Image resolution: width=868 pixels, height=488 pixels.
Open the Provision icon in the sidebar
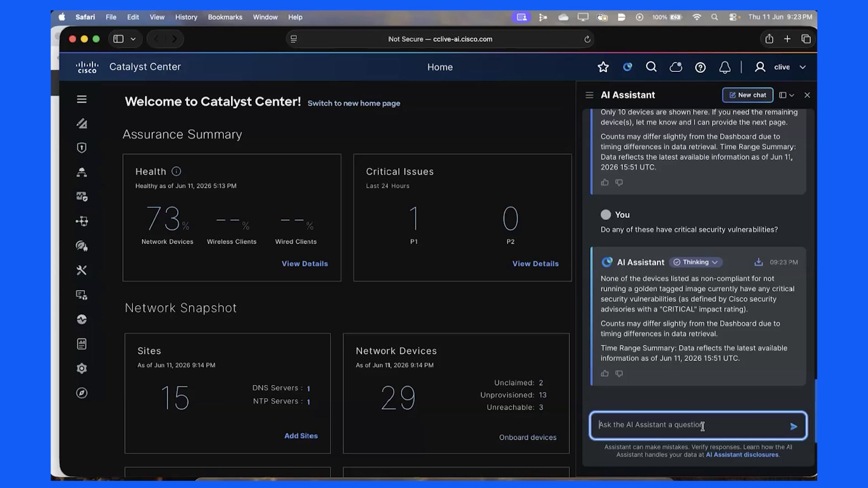coord(81,172)
